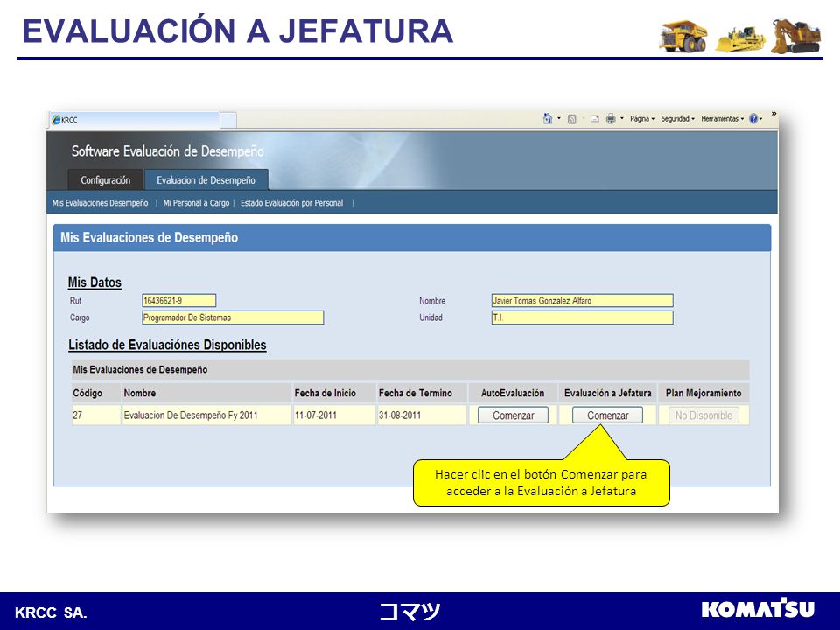Open a new blank browser tab

pyautogui.click(x=228, y=120)
